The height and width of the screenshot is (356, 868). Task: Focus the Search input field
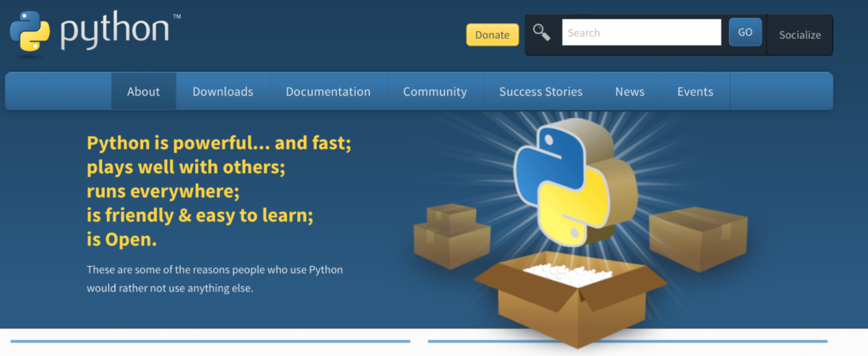pyautogui.click(x=642, y=33)
